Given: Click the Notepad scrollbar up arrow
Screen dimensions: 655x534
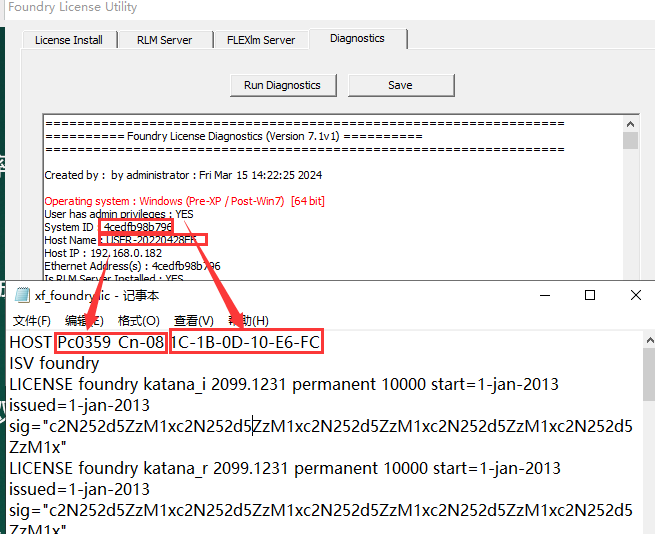Looking at the screenshot, I should [x=650, y=340].
